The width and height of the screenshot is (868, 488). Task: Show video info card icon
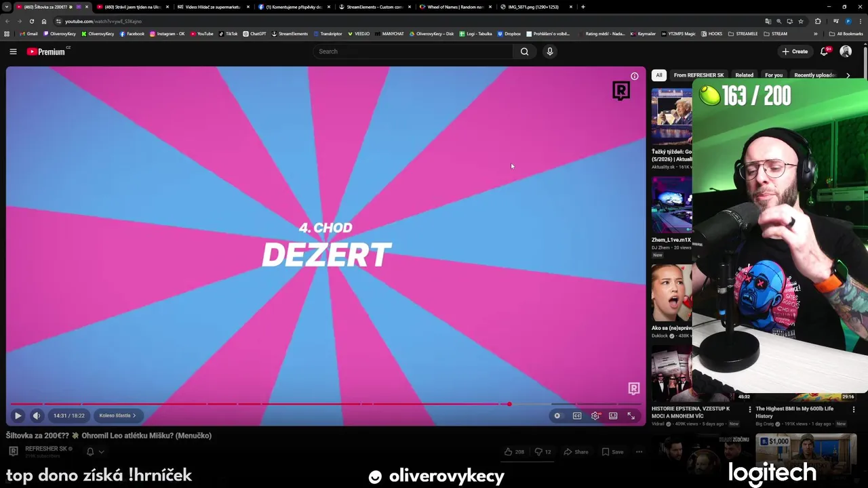click(635, 76)
